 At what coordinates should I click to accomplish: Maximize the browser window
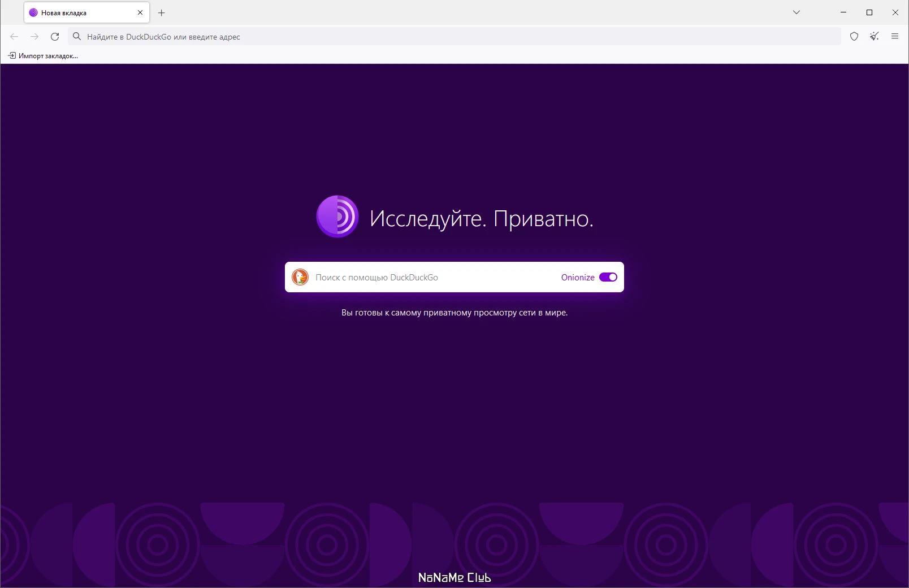869,12
